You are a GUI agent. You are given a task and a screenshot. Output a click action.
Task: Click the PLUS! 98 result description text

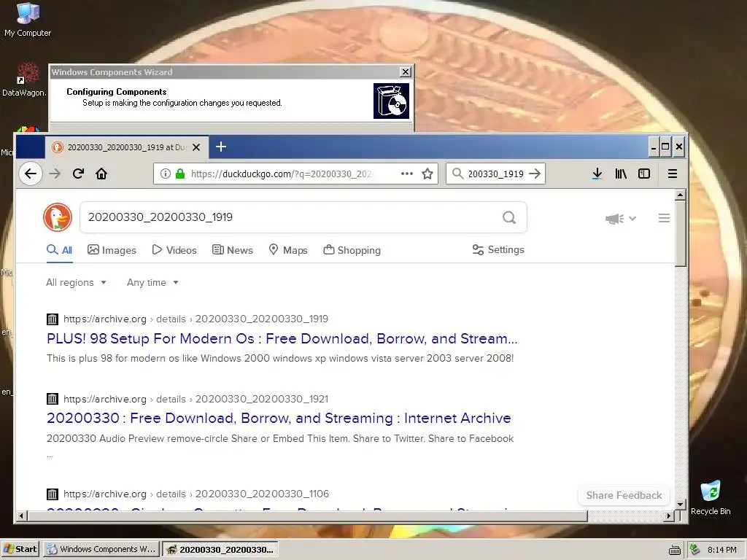(x=280, y=358)
